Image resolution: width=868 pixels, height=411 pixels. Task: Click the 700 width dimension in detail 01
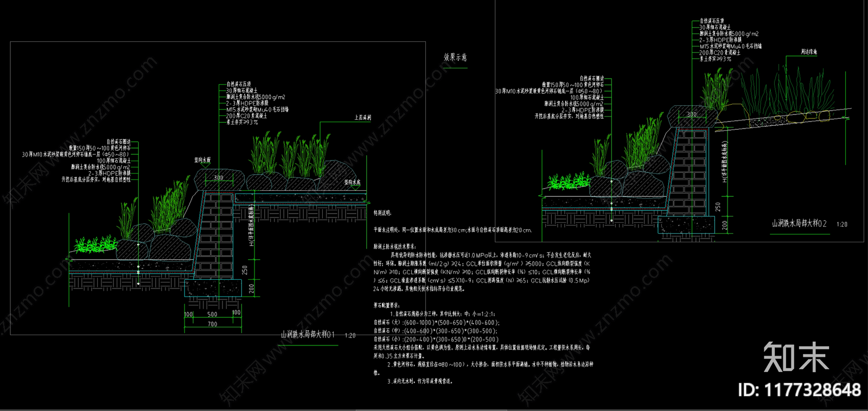point(212,324)
